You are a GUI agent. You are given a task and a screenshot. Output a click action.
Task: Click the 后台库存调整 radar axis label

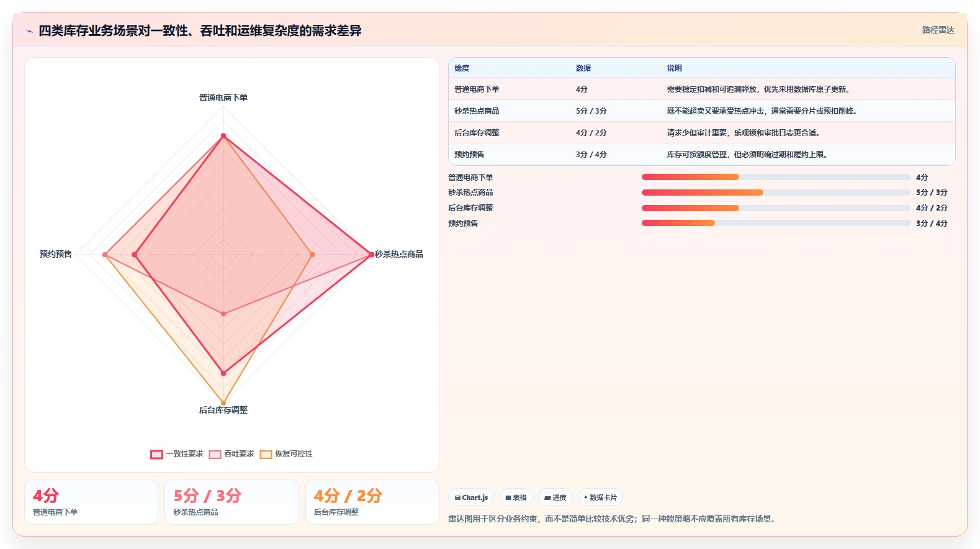(x=223, y=410)
